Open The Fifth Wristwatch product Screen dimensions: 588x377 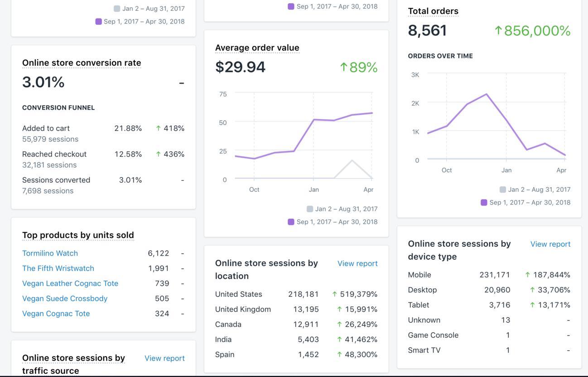pos(58,268)
